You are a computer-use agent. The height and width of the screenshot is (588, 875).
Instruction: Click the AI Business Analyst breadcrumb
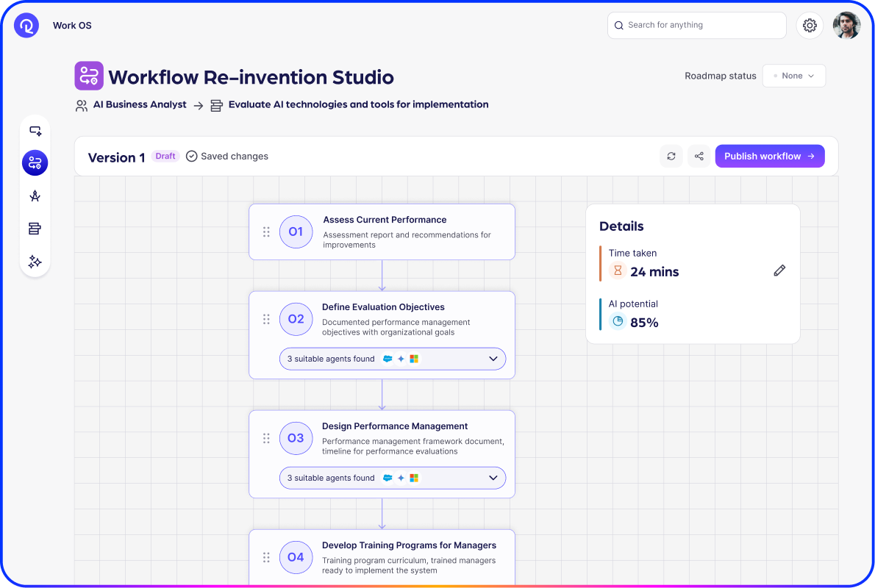(139, 105)
